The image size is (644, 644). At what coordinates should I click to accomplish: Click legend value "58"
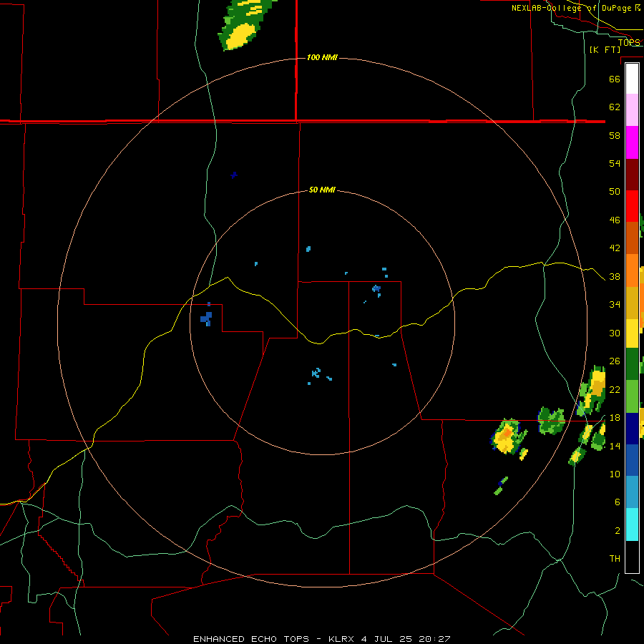click(615, 135)
